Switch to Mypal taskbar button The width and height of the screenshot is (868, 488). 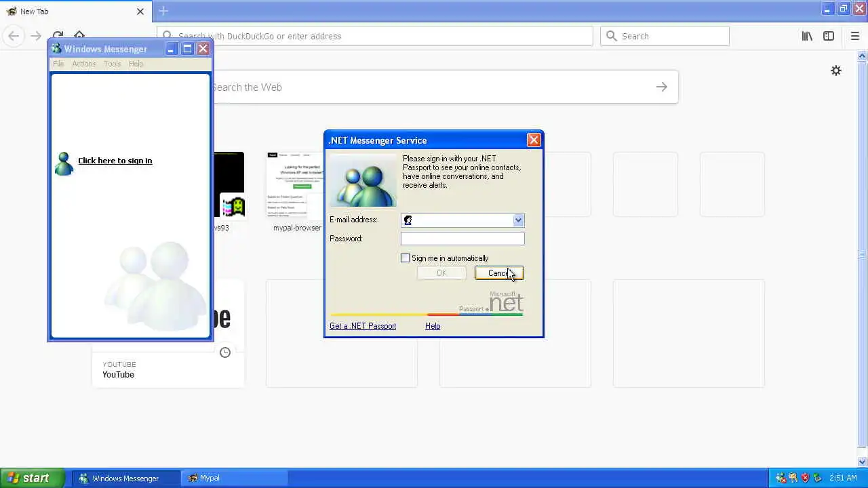coord(235,478)
